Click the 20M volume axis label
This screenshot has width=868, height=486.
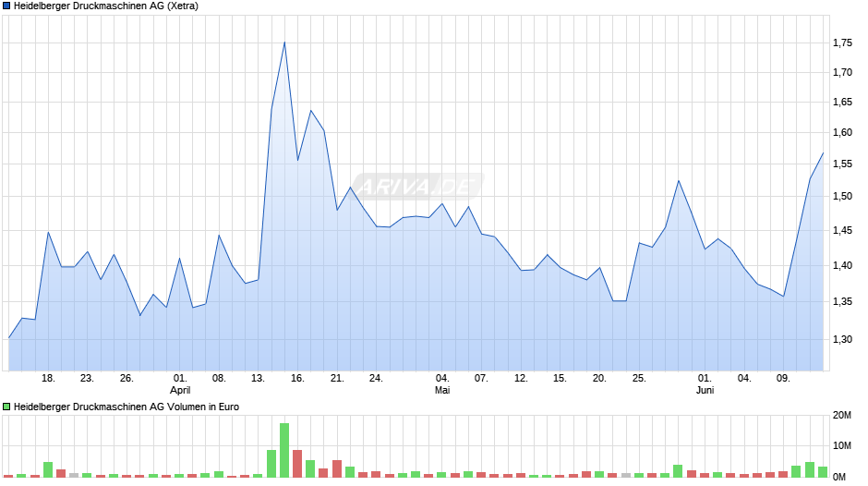pyautogui.click(x=842, y=416)
